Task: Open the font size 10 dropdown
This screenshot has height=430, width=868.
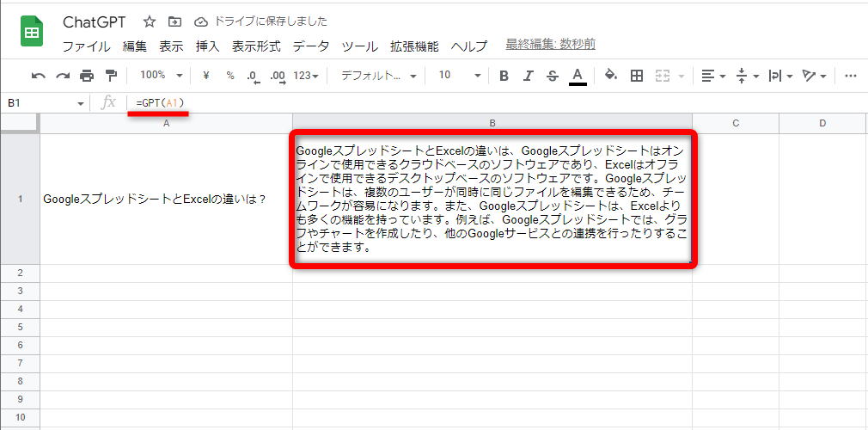Action: click(460, 76)
